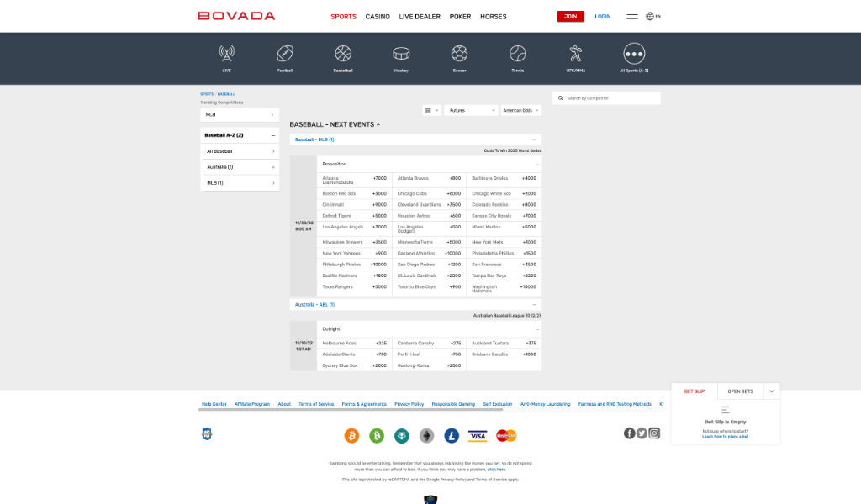The height and width of the screenshot is (504, 861).
Task: Click the globe language icon
Action: [650, 17]
